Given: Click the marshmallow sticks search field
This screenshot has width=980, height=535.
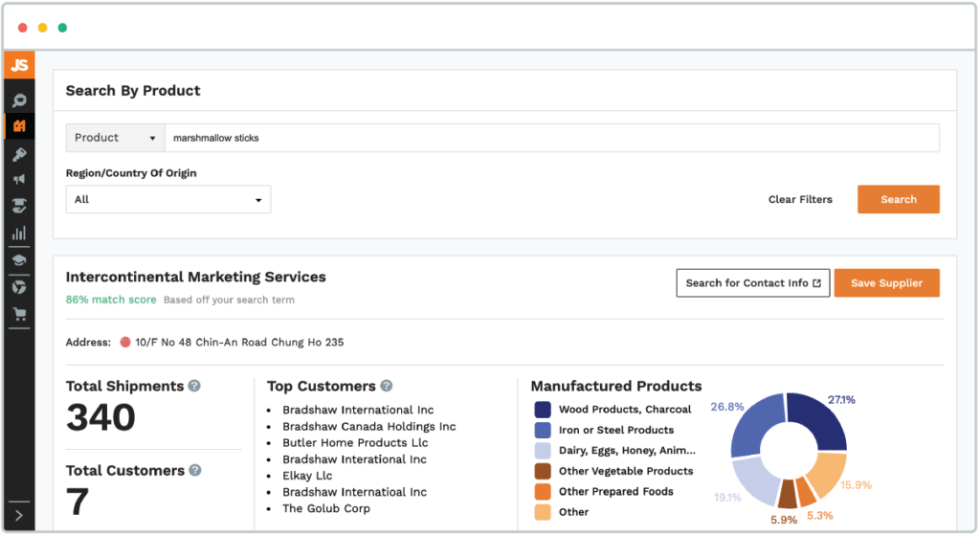Looking at the screenshot, I should click(x=551, y=138).
